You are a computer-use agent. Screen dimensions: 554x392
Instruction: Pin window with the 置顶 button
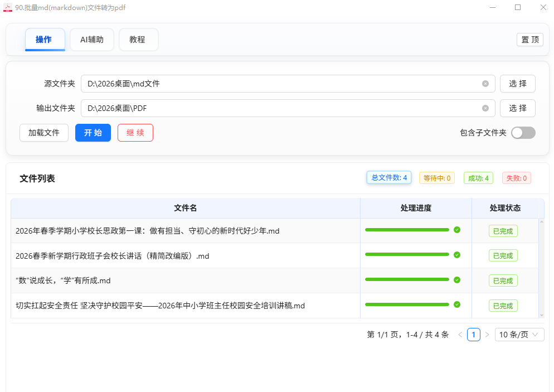tap(529, 40)
